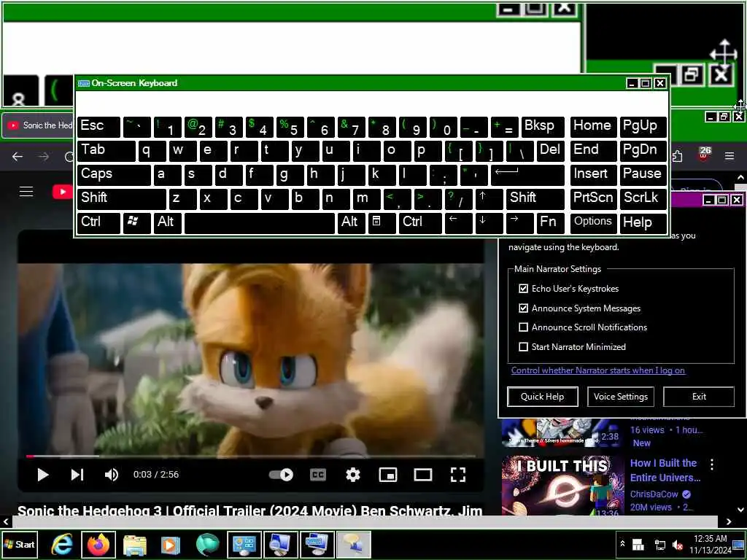The height and width of the screenshot is (560, 747).
Task: Go to YouTube home via logo
Action: (x=63, y=192)
